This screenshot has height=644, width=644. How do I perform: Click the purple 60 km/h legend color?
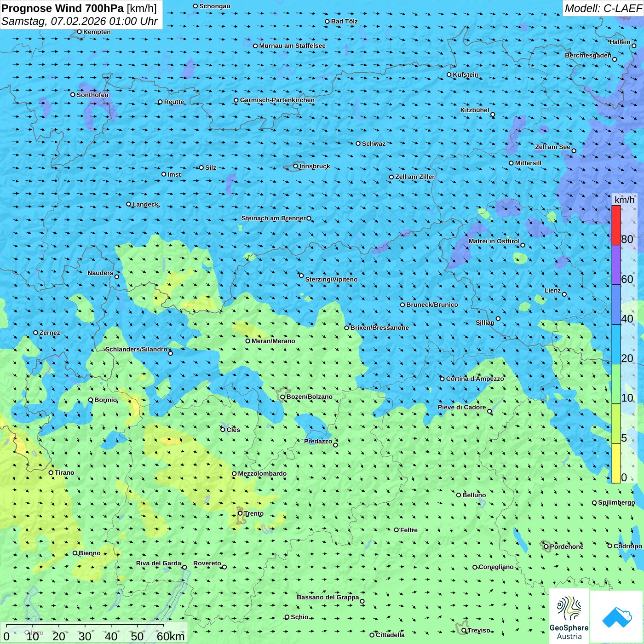click(616, 265)
